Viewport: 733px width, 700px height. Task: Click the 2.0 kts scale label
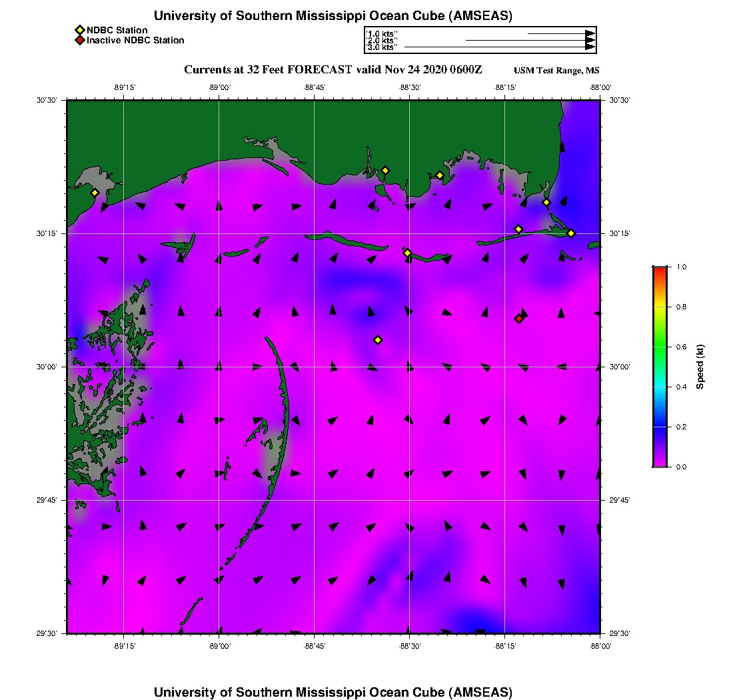click(382, 41)
